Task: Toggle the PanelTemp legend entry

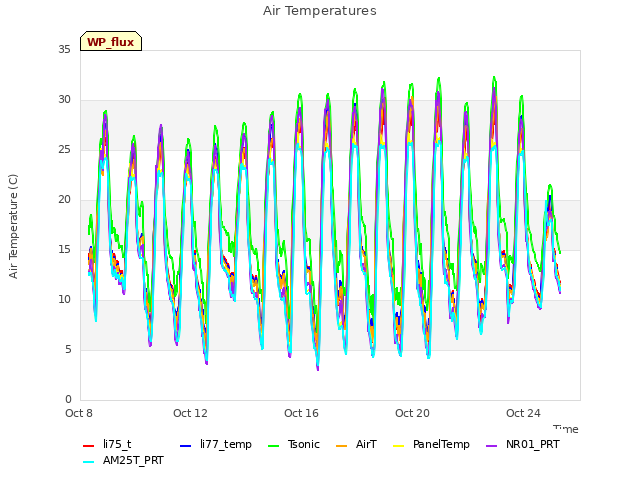Action: (x=431, y=444)
